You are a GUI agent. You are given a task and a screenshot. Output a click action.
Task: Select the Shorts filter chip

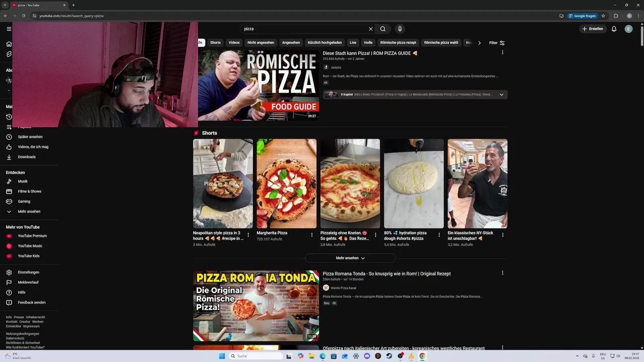[215, 43]
